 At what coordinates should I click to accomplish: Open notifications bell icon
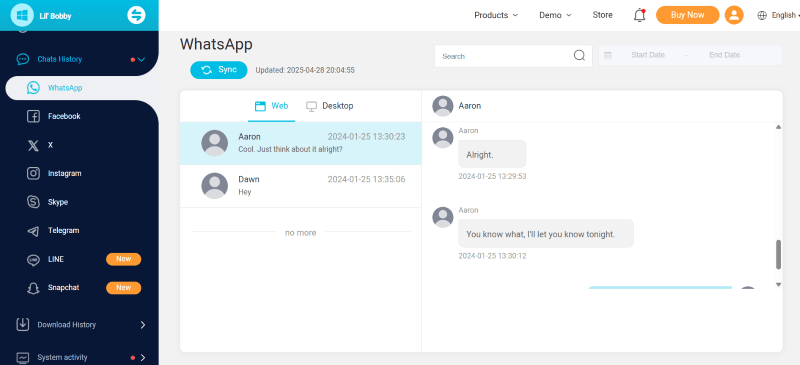coord(639,15)
